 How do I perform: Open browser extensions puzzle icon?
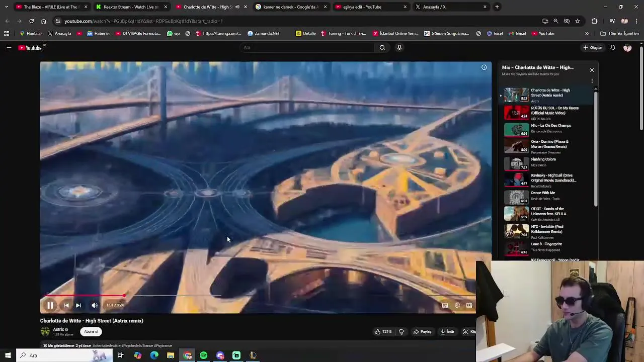coord(595,21)
